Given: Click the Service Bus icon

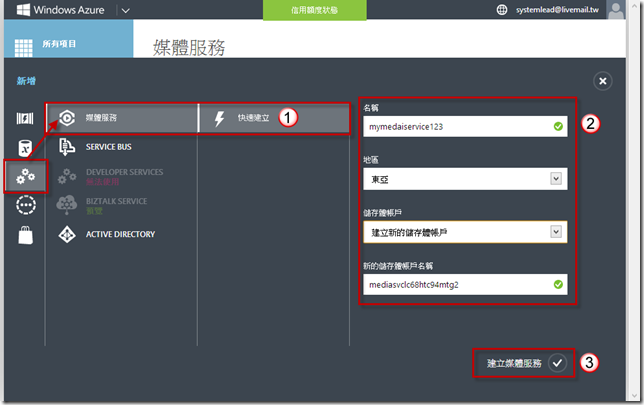Looking at the screenshot, I should 67,147.
